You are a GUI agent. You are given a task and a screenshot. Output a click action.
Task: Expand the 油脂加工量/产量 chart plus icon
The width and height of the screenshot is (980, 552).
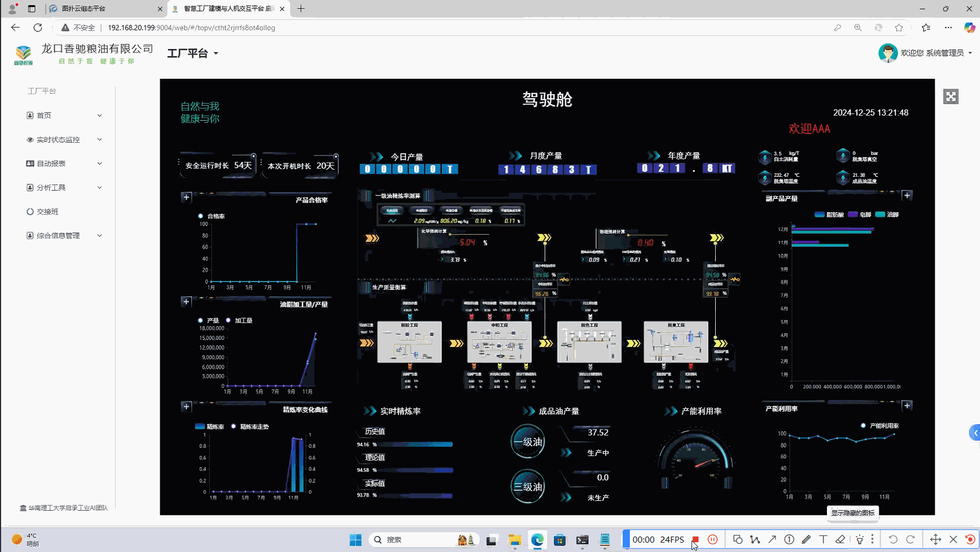click(x=186, y=301)
